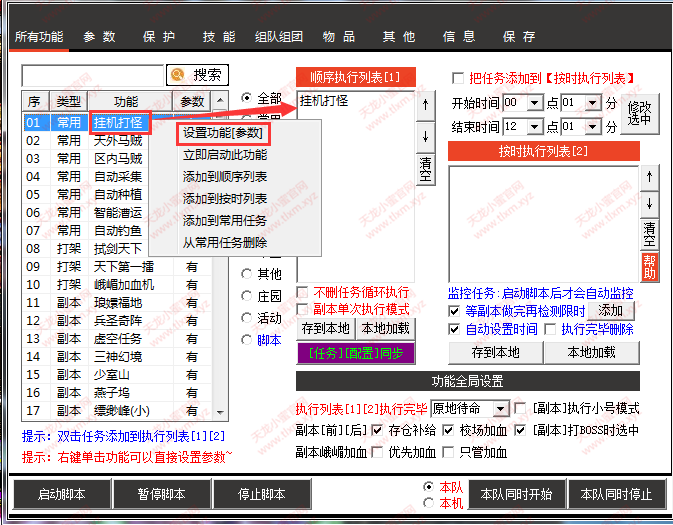This screenshot has width=673, height=525.
Task: Click the purple [任务][配置]同步 button
Action: click(356, 353)
